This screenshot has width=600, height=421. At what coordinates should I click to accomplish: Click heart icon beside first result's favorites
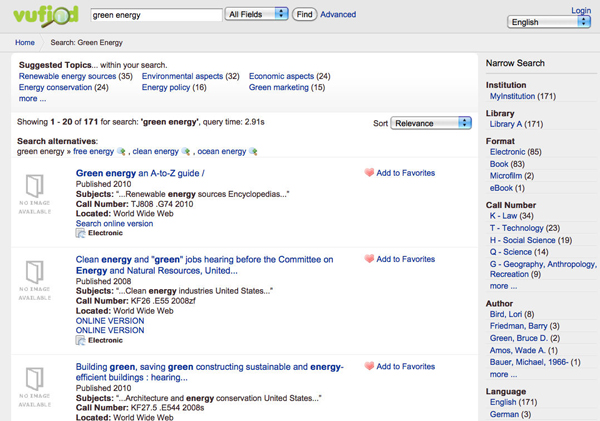[x=369, y=173]
